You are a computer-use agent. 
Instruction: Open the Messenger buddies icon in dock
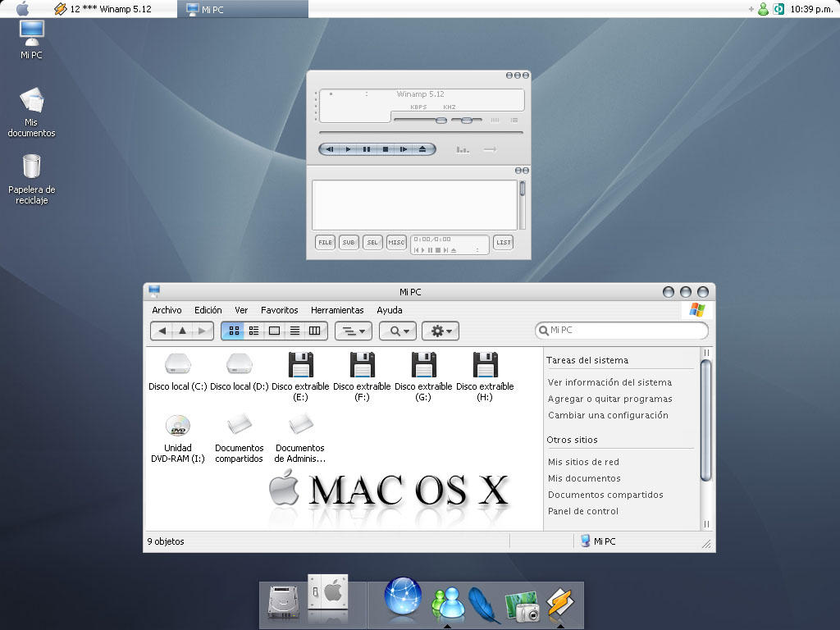(x=448, y=605)
